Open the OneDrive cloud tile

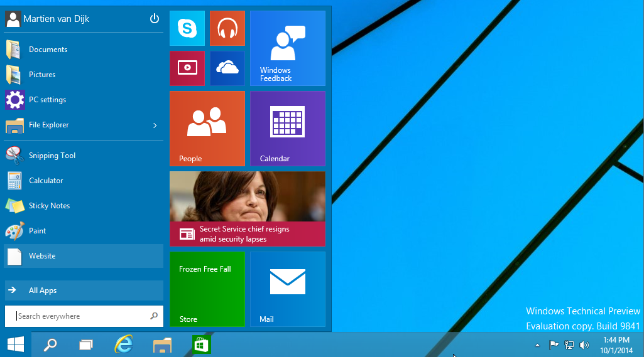click(x=227, y=68)
